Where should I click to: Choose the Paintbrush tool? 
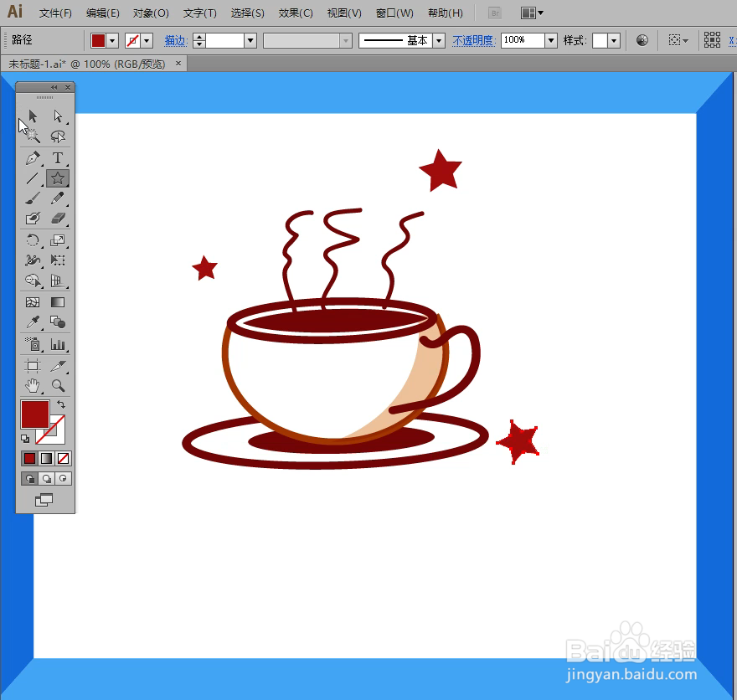pos(31,198)
